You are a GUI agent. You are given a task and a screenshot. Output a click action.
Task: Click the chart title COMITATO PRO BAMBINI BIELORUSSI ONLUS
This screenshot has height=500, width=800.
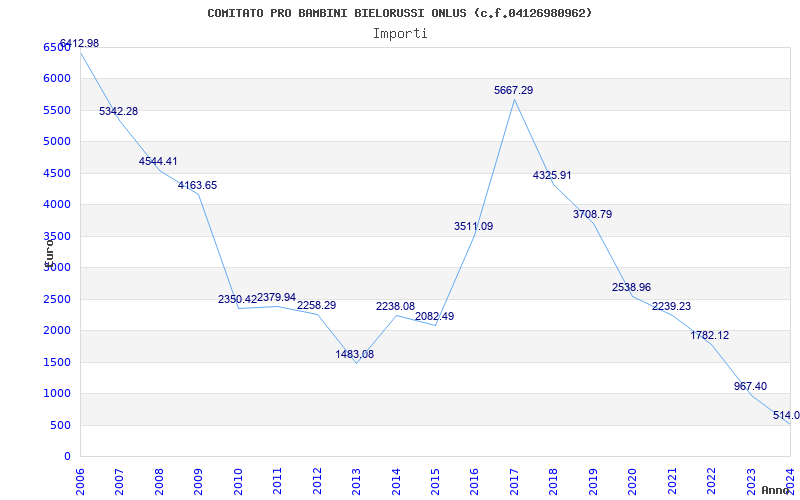pyautogui.click(x=399, y=13)
